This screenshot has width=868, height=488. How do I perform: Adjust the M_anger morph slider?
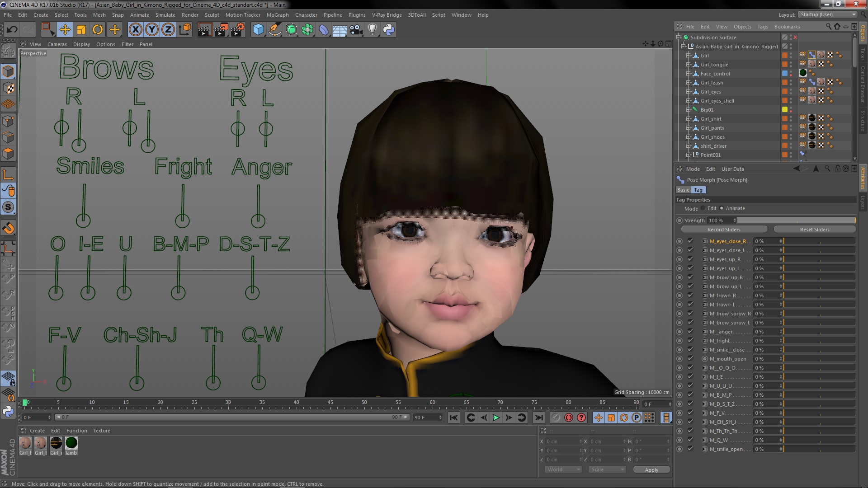pyautogui.click(x=820, y=332)
